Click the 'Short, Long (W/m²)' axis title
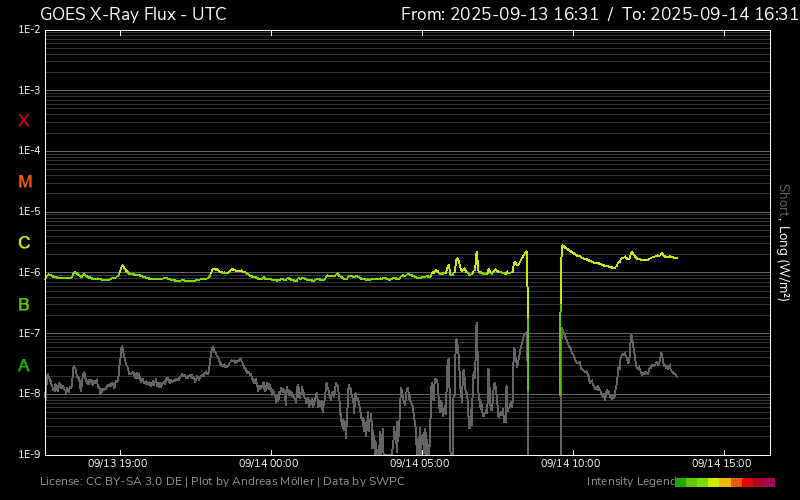The width and height of the screenshot is (800, 500). point(784,243)
